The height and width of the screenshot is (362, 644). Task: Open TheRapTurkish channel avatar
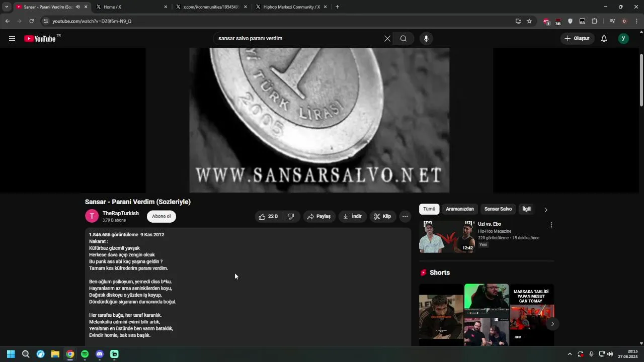tap(92, 216)
